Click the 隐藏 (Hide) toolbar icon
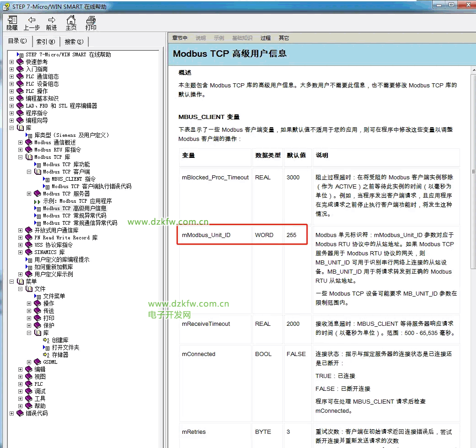This screenshot has height=448, width=476. click(x=12, y=20)
